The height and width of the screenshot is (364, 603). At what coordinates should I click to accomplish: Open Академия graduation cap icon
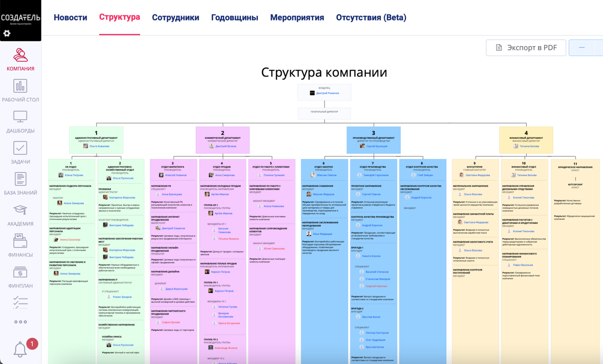[x=20, y=210]
